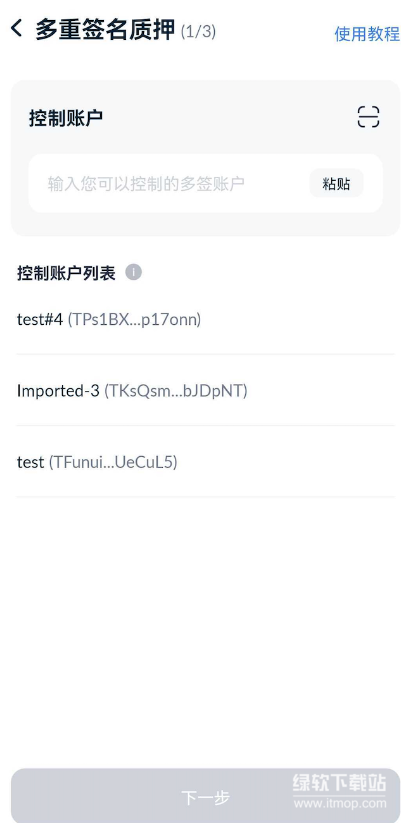Tap the 粘贴 paste button

click(x=336, y=183)
